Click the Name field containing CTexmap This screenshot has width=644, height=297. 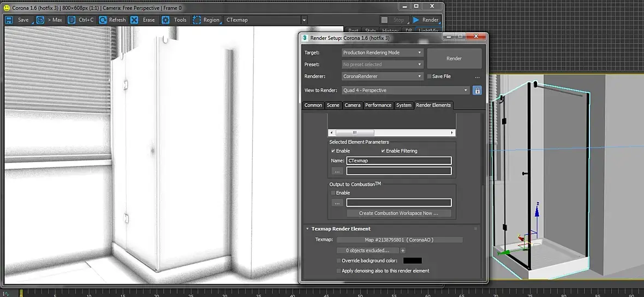(399, 161)
